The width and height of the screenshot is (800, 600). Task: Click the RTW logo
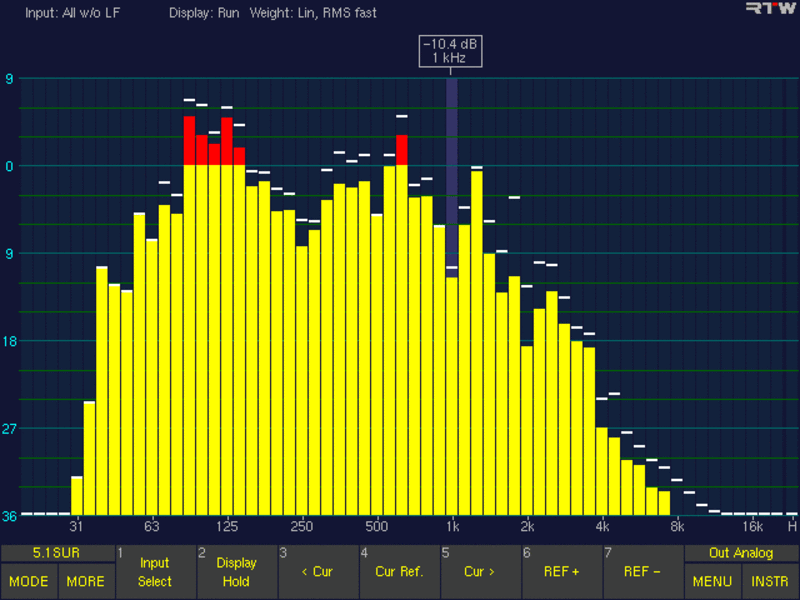tap(770, 8)
